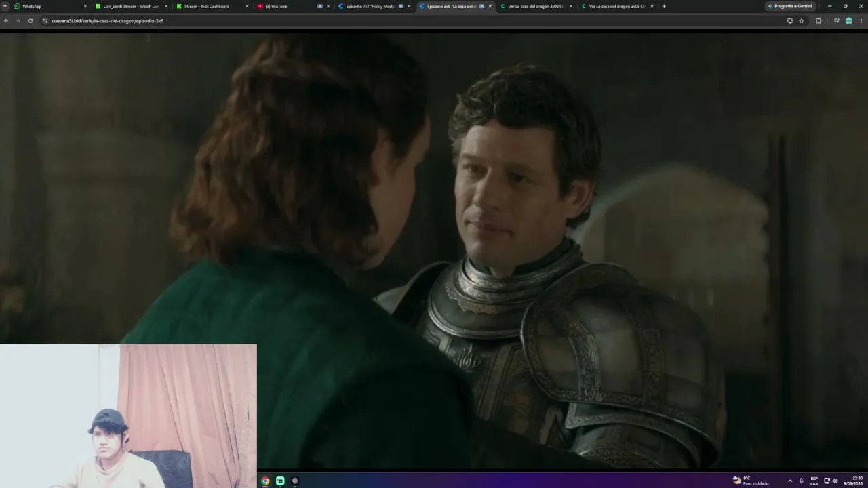Click the microphone icon in system tray

click(x=802, y=481)
